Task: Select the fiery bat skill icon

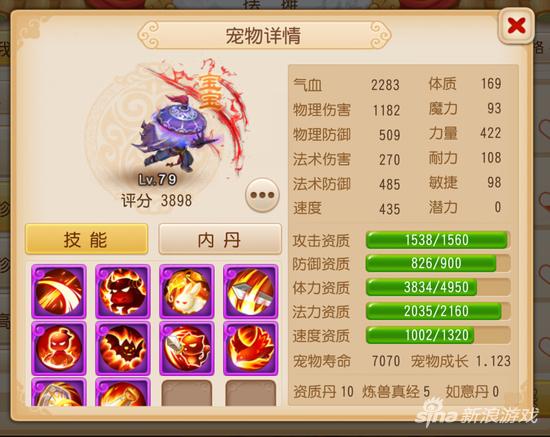Action: click(x=123, y=348)
